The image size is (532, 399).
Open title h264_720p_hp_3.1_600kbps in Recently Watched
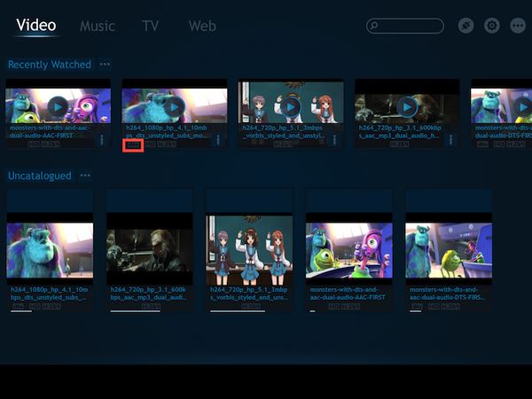click(399, 131)
